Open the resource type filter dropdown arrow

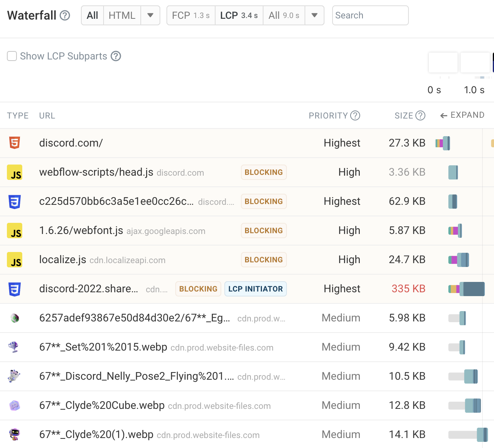click(150, 15)
